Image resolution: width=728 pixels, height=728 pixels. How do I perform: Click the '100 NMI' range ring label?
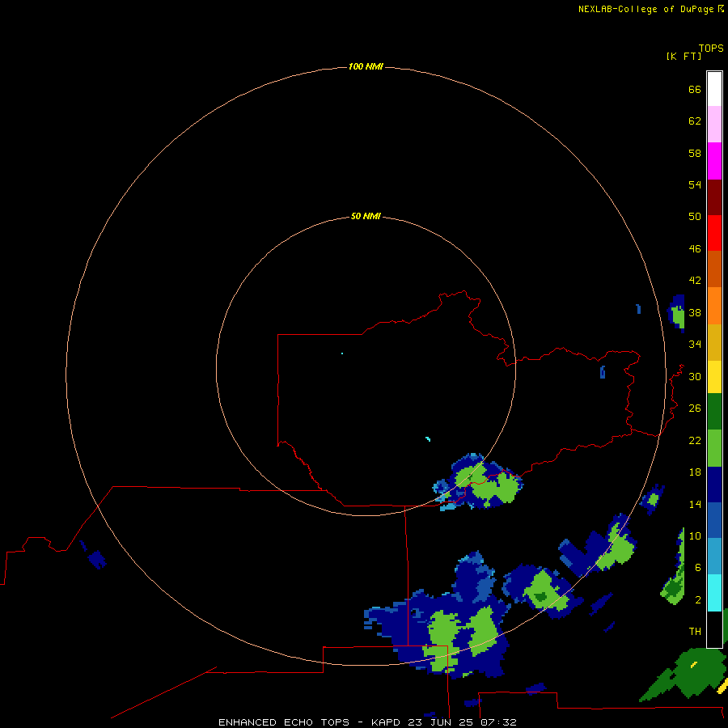click(x=366, y=66)
